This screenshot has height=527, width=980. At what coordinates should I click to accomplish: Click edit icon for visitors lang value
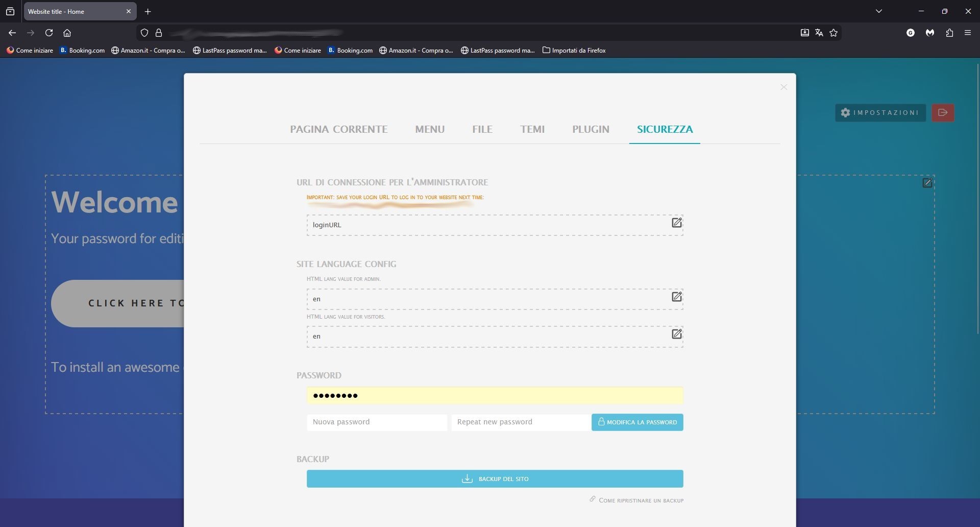[676, 334]
